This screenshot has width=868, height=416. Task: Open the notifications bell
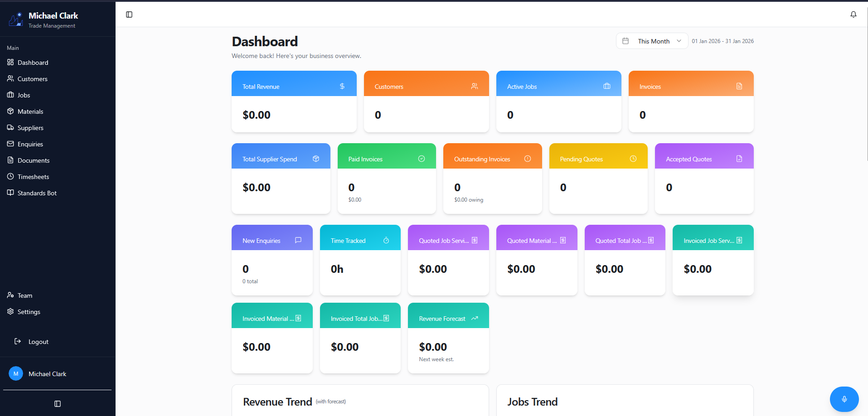point(853,15)
